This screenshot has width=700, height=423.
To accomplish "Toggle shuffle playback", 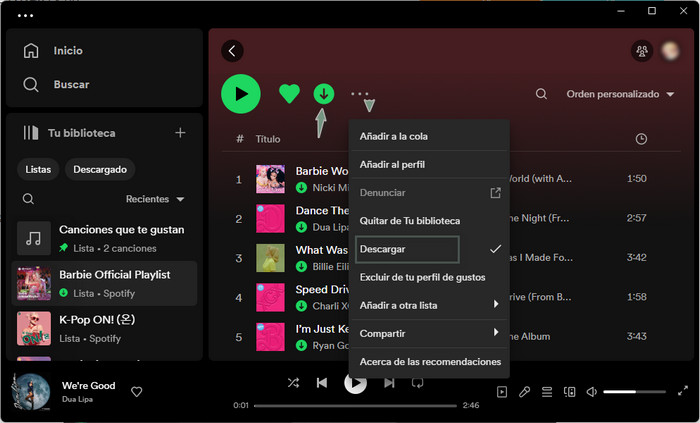I will pos(293,382).
